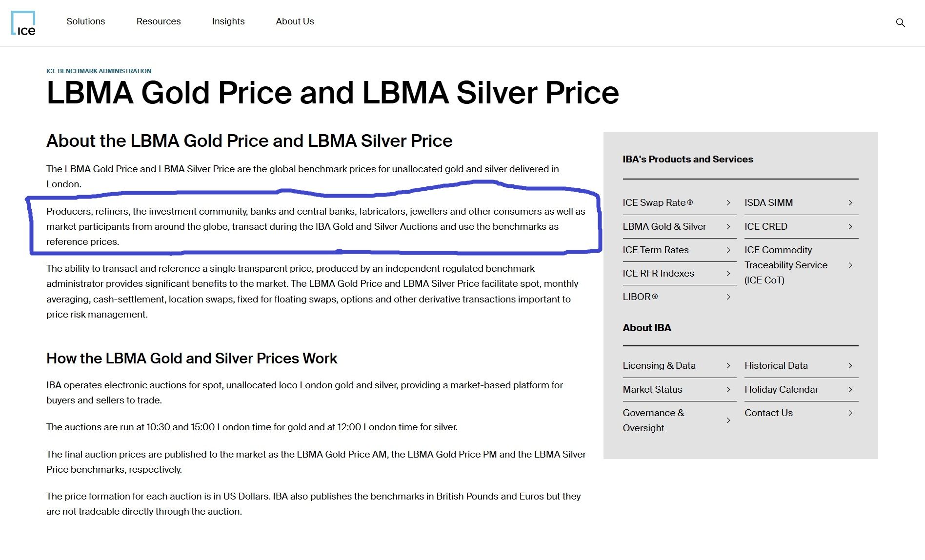Go to ICE RFR Indexes page
Viewport: 925px width, 560px height.
tap(658, 274)
